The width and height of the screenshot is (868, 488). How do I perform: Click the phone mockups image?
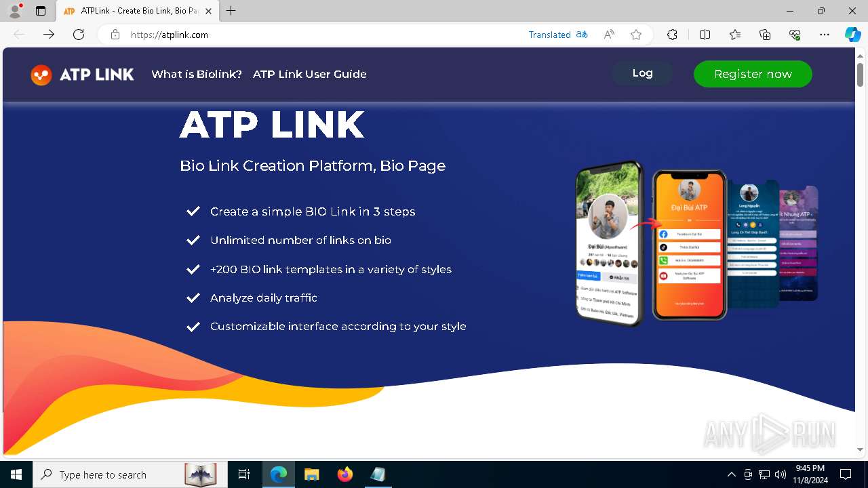tap(696, 243)
